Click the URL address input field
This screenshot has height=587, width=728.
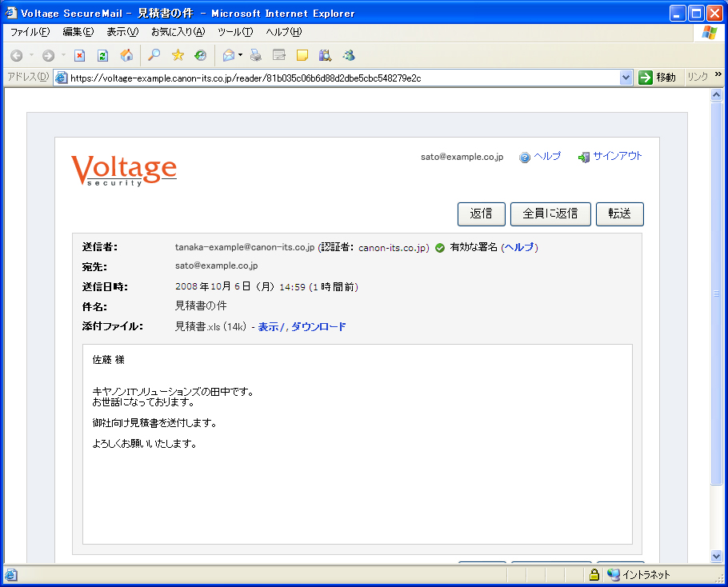[x=343, y=78]
